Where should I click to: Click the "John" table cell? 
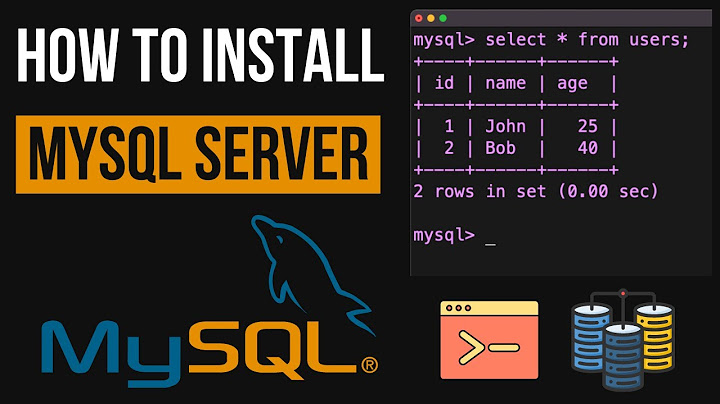coord(505,126)
